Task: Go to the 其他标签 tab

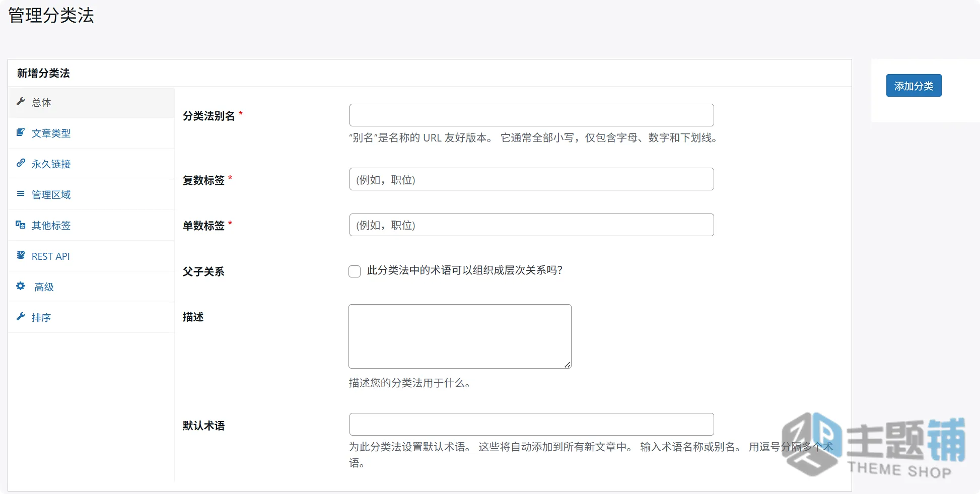Action: point(91,225)
